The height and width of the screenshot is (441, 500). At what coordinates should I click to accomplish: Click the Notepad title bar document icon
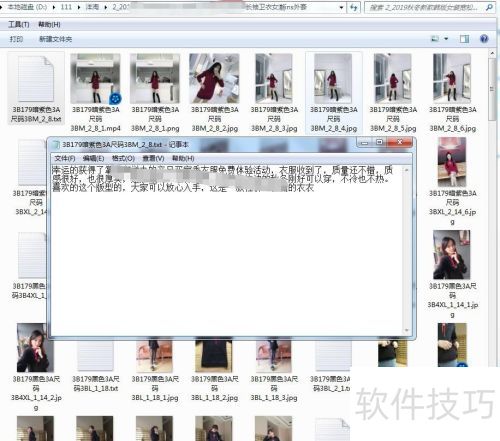pos(56,144)
